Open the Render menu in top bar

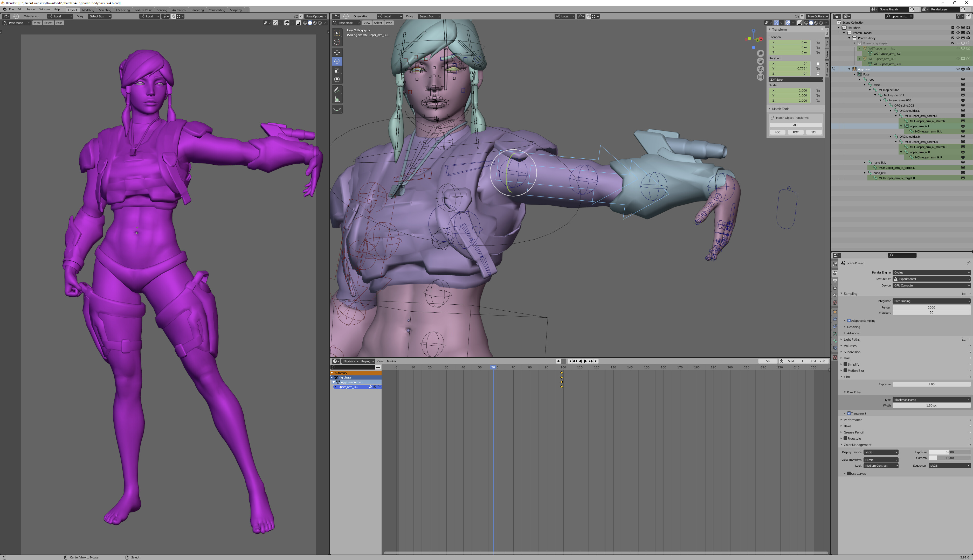coord(31,9)
